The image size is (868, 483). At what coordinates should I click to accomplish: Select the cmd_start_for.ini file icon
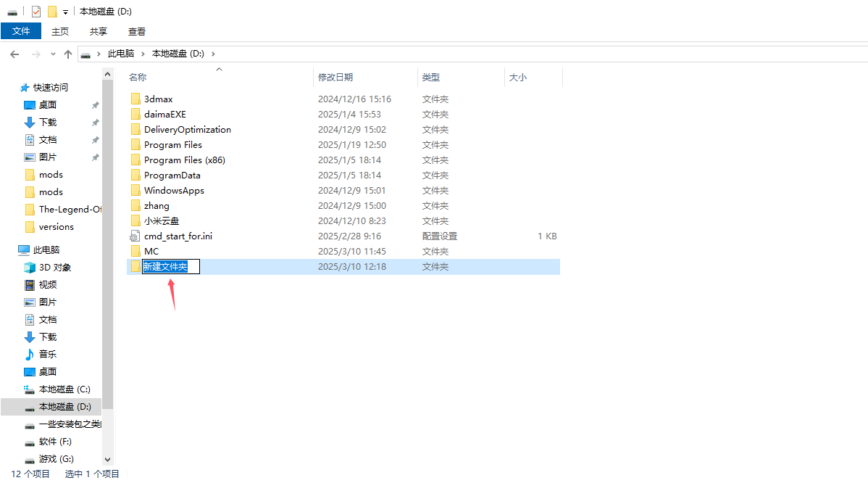[x=135, y=236]
